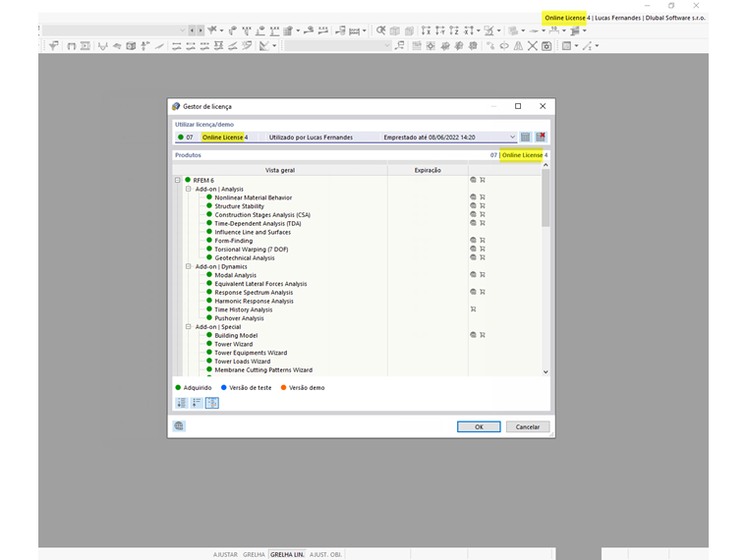Click the expand all tree icon
Screen dimensions: 747x560
click(x=182, y=403)
